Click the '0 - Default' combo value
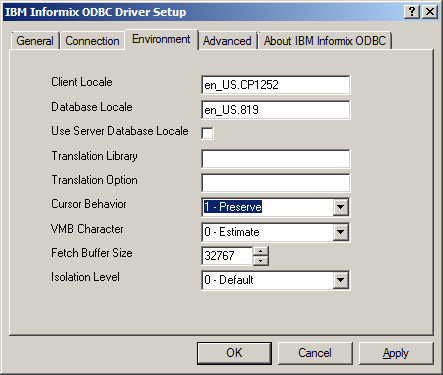Screen dimensions: 443x375 [x=229, y=280]
